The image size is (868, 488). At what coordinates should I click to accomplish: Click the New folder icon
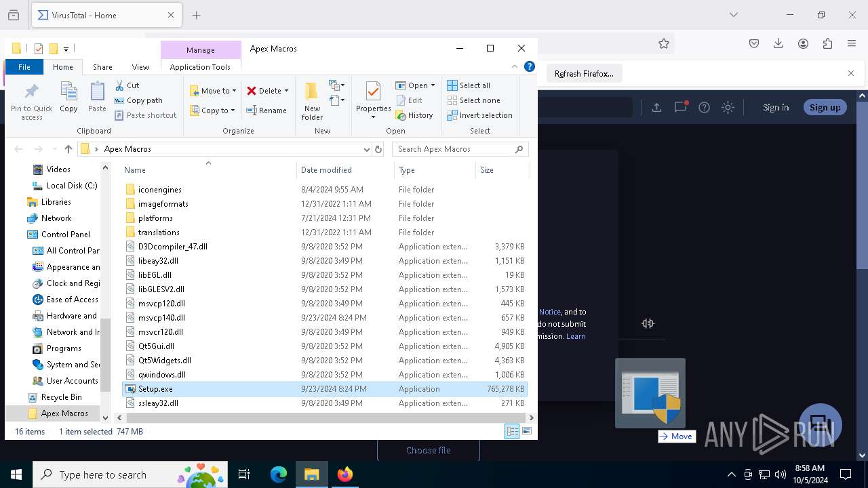[312, 102]
